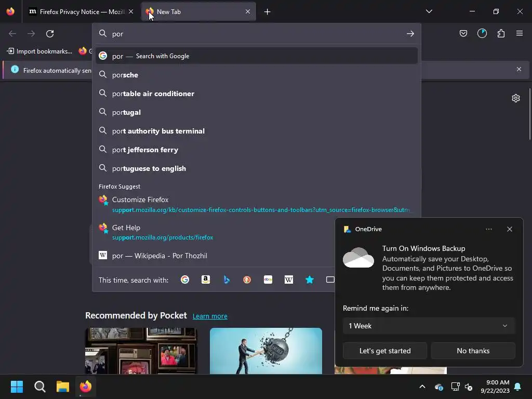Screen dimensions: 532x399
Task: Open the Get Help suggestion
Action: coord(216,232)
